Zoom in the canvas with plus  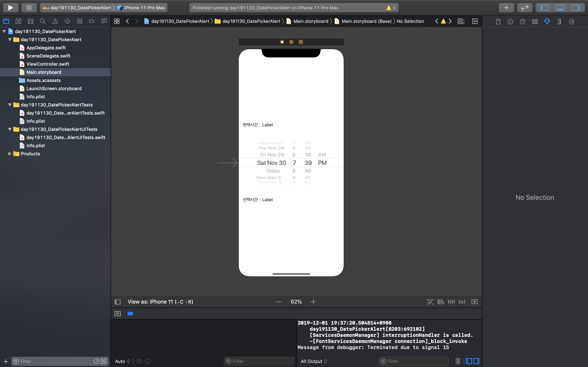coord(313,302)
